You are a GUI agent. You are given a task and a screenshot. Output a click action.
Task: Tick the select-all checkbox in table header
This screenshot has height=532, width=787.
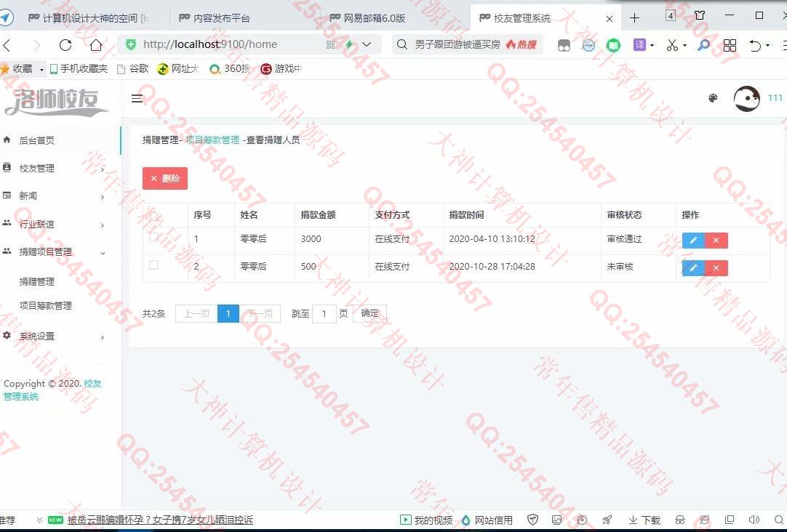(154, 216)
